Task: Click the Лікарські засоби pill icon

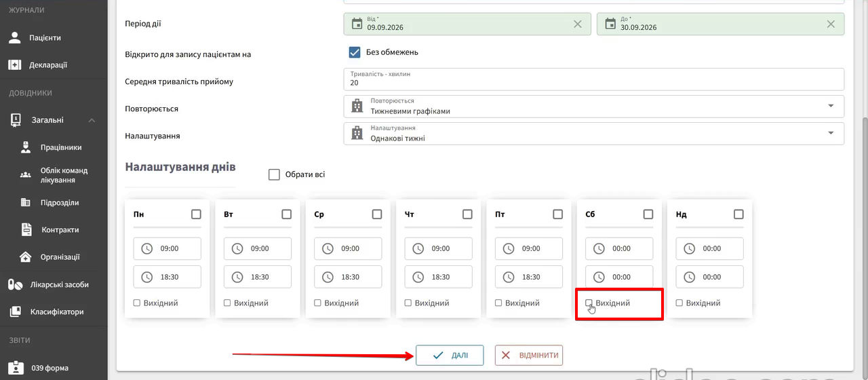Action: (15, 284)
